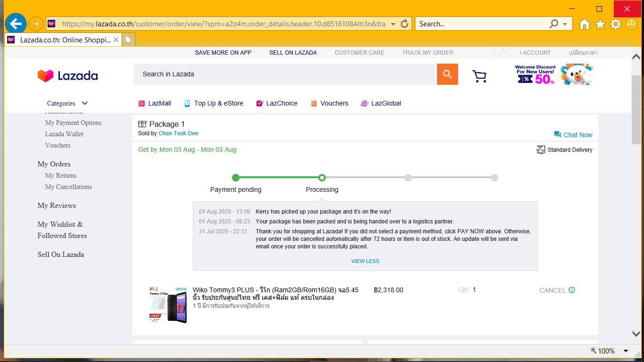Click the Wiko Tommy3 product thumbnail

168,304
